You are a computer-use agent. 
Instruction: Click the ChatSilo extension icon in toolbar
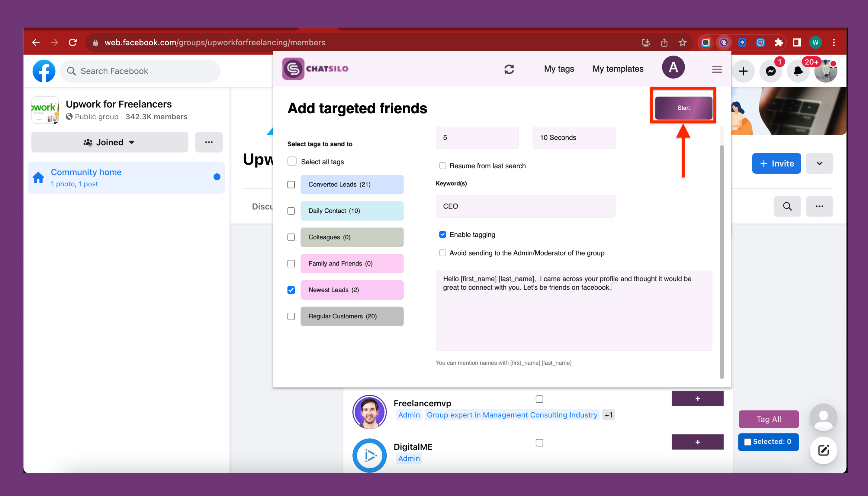pos(724,43)
